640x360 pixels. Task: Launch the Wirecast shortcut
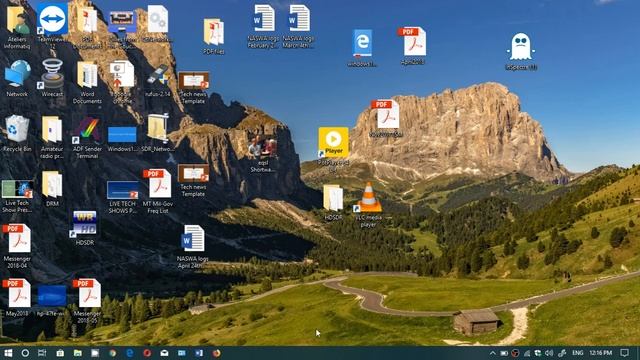coord(52,78)
